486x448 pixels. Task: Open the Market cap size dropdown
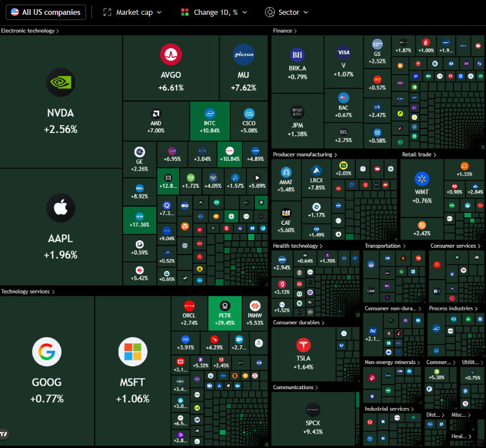[x=132, y=13]
